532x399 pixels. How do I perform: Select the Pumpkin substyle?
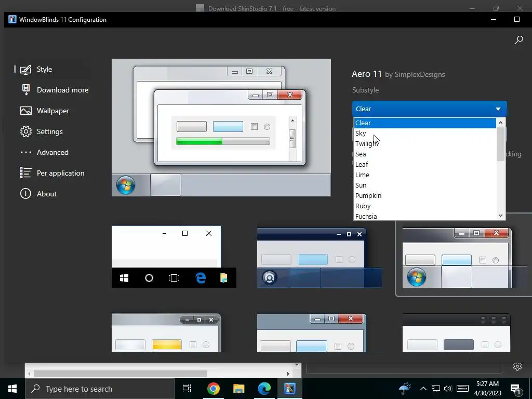pyautogui.click(x=425, y=196)
